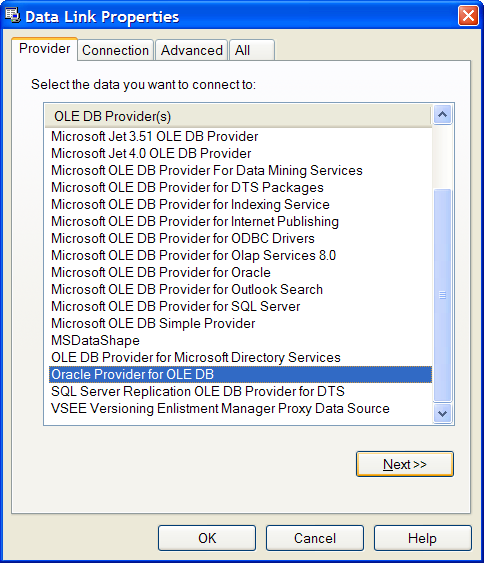
Task: Open the Advanced tab
Action: (191, 50)
